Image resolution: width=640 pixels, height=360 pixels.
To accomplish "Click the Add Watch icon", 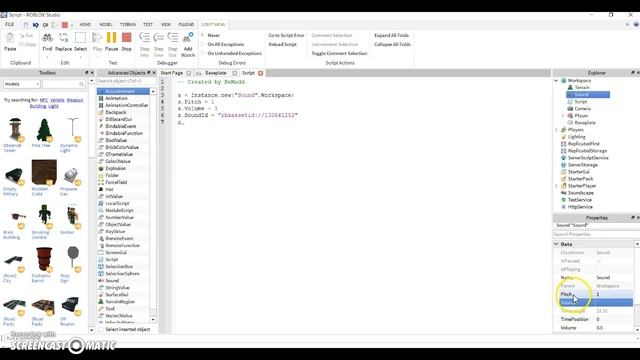I will (188, 38).
